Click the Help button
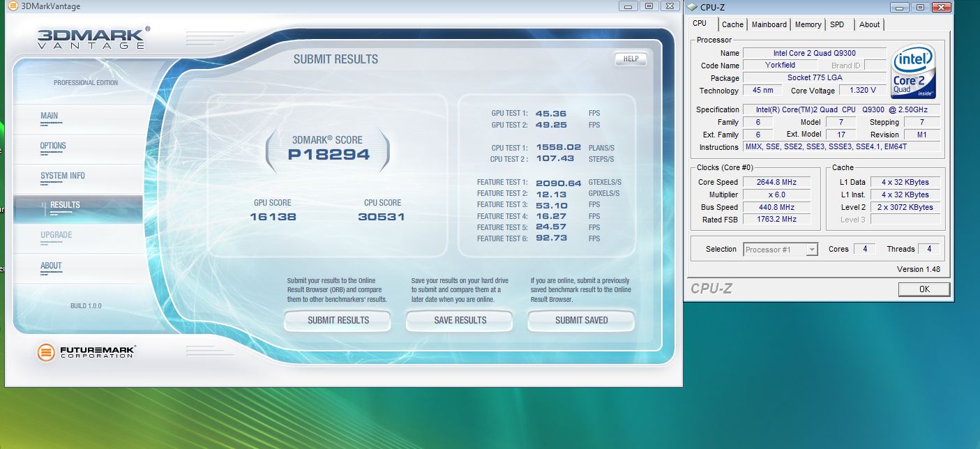The image size is (980, 449). pos(631,59)
